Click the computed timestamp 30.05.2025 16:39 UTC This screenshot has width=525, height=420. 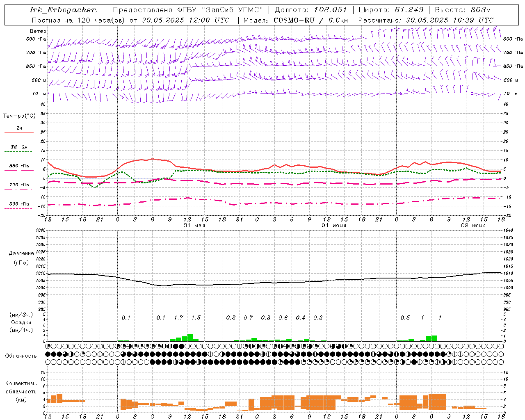pyautogui.click(x=450, y=20)
